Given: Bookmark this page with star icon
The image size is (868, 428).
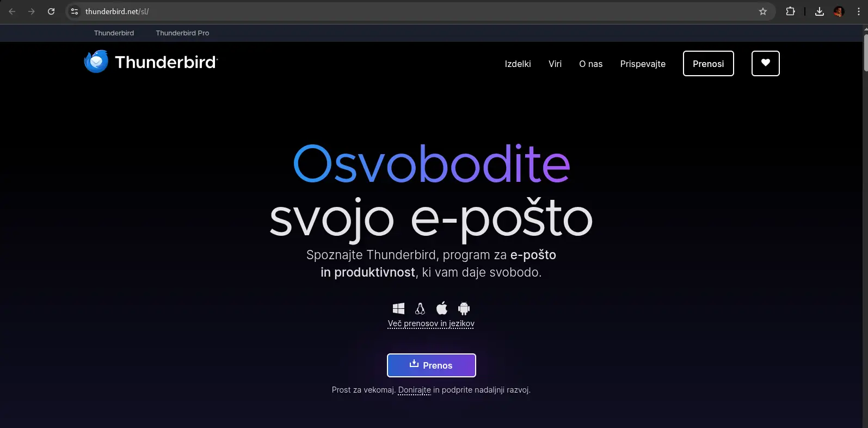Looking at the screenshot, I should (x=763, y=11).
